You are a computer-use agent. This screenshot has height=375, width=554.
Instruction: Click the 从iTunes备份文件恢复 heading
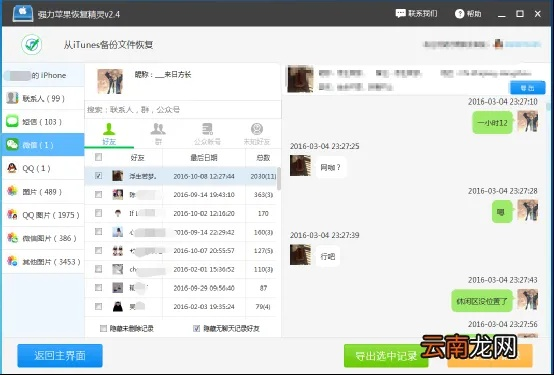108,45
